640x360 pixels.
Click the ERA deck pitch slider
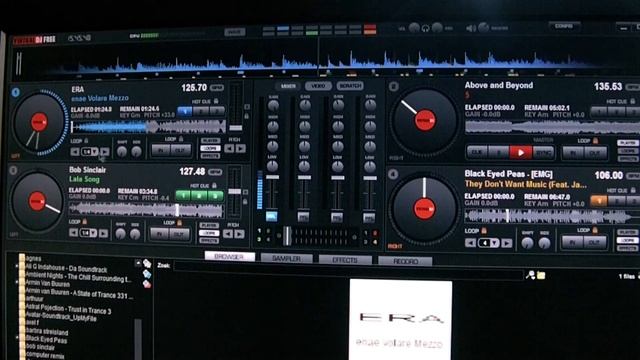236,128
